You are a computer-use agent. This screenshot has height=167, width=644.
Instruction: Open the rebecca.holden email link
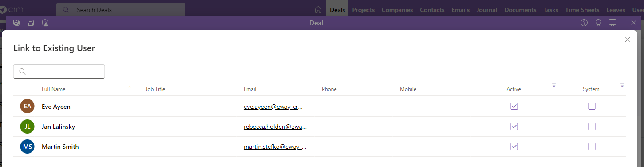coord(275,127)
